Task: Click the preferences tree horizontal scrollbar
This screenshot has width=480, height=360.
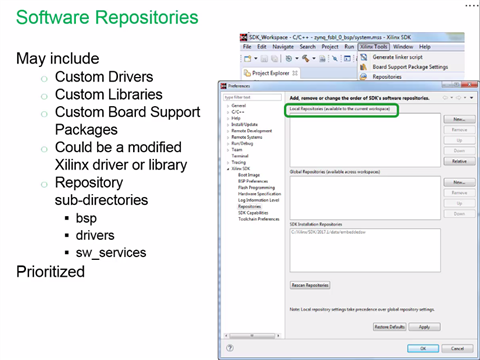Action: [252, 336]
